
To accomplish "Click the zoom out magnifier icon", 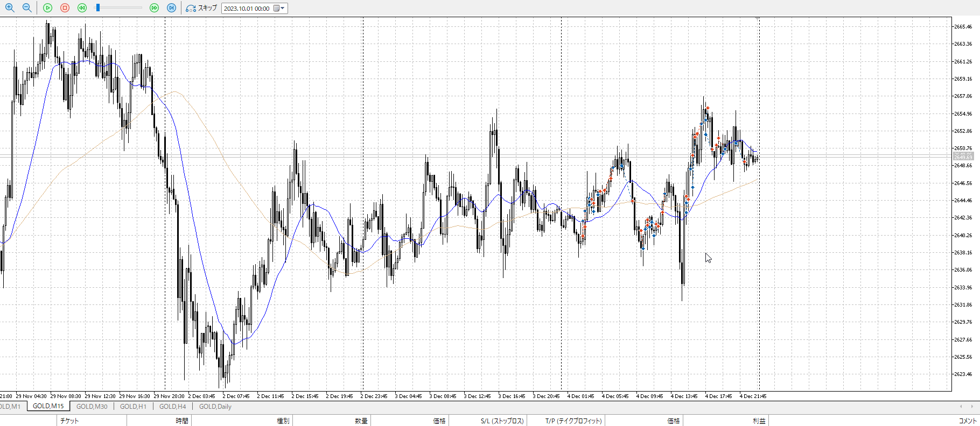I will [26, 8].
